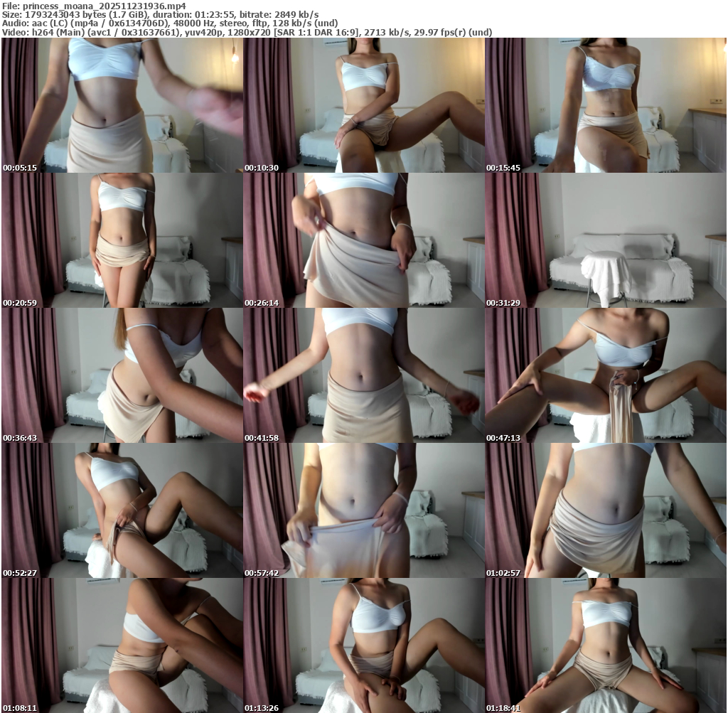Click the 00:15:45 preview frame
728x713 pixels.
click(606, 105)
